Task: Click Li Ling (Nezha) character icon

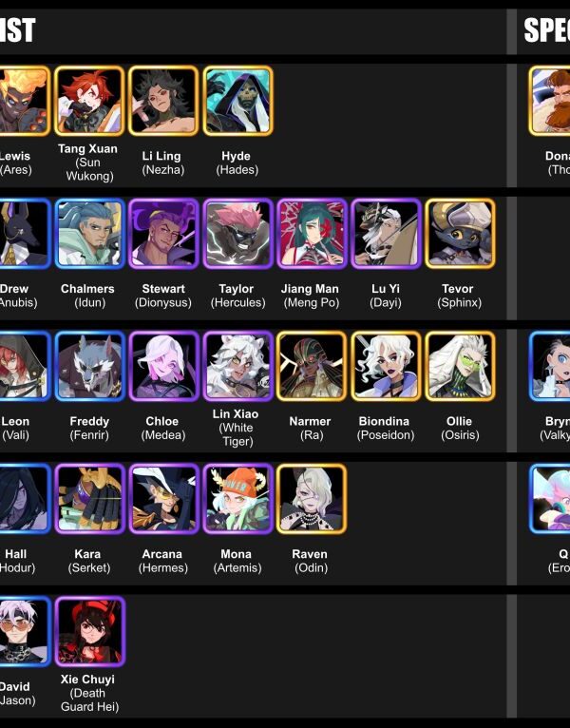Action: [x=163, y=101]
